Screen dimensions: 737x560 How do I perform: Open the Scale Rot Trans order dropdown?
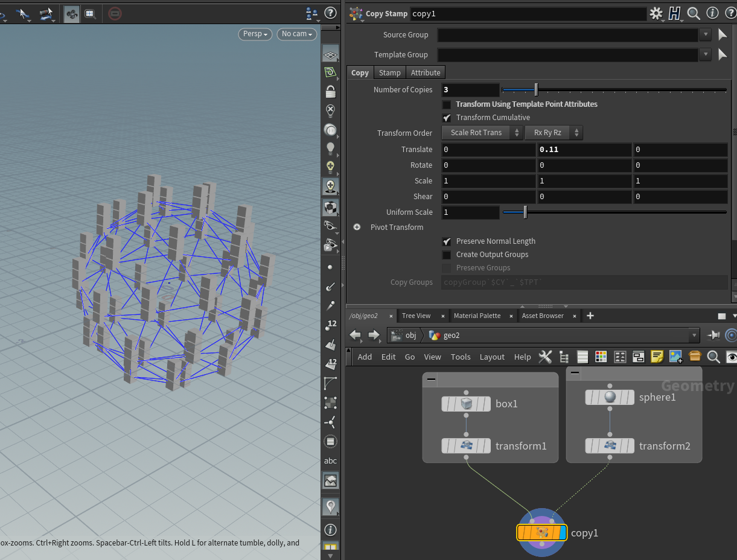click(482, 133)
